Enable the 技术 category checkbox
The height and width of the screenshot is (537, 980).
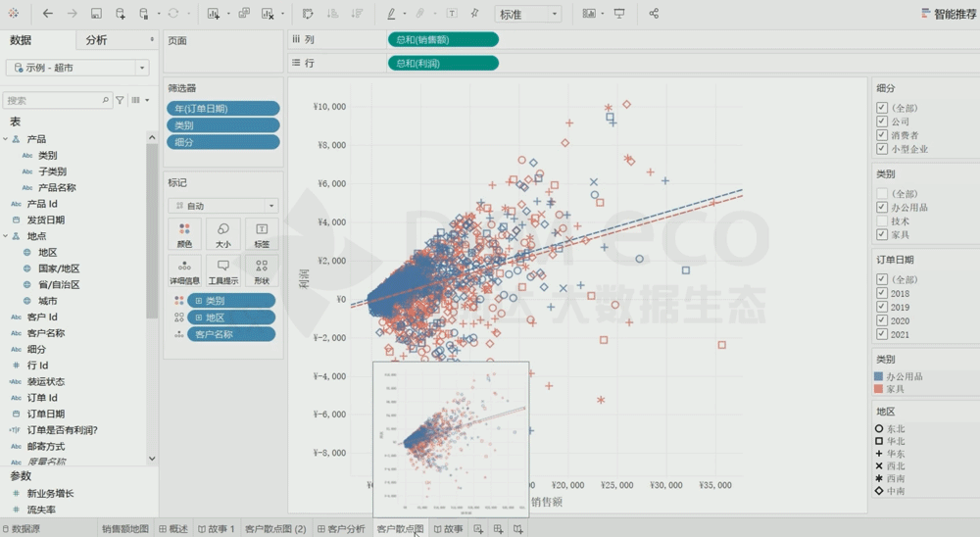pyautogui.click(x=882, y=221)
